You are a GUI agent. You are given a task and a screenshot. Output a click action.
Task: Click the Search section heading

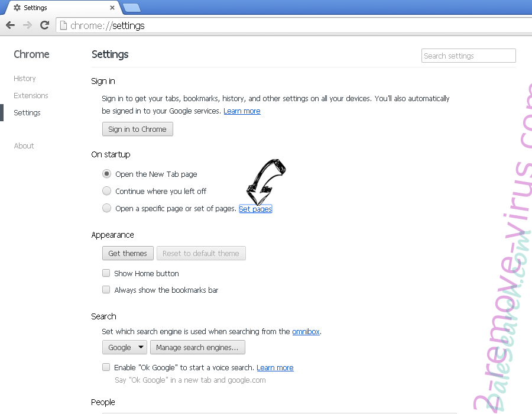click(x=103, y=316)
